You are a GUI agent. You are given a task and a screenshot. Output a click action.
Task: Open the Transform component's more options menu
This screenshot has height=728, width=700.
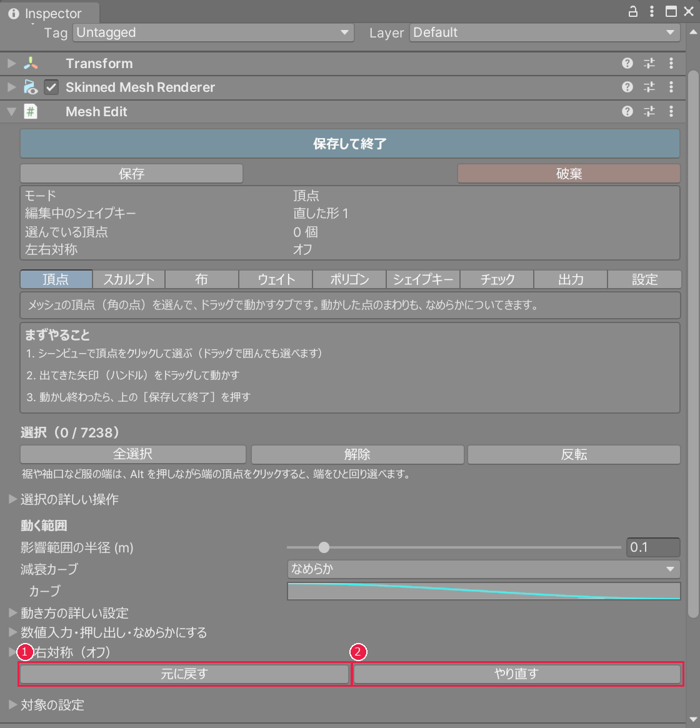pos(671,63)
